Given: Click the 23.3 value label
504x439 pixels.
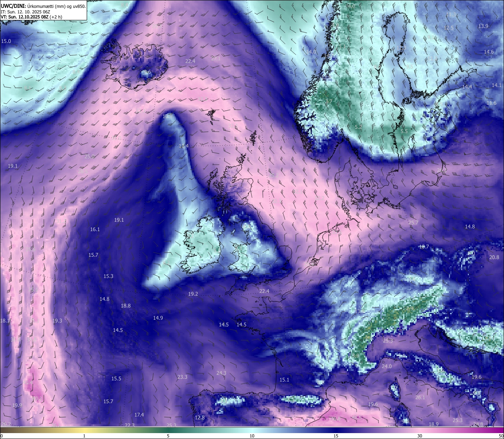Looking at the screenshot, I should [x=182, y=377].
